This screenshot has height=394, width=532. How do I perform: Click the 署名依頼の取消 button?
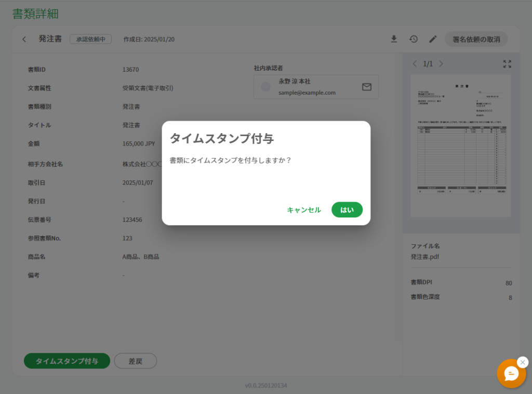point(476,39)
